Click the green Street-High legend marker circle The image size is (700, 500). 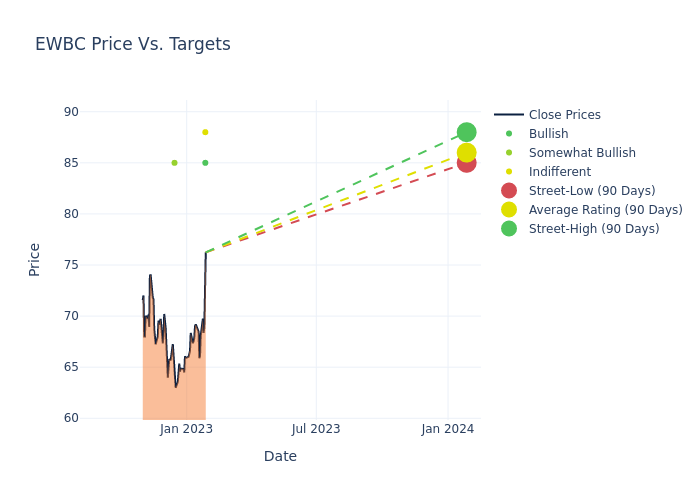(x=509, y=229)
